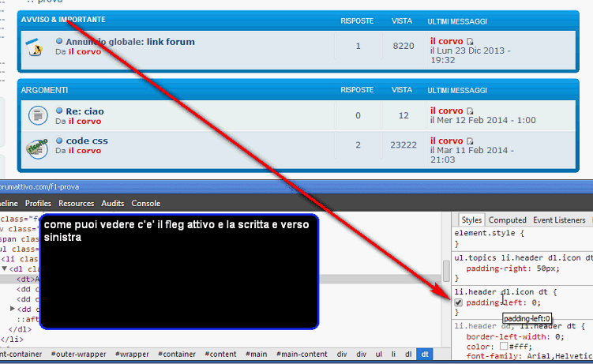Viewport: 593px width, 364px height.
Task: Expand the collapsed dd element node arrow
Action: click(12, 309)
